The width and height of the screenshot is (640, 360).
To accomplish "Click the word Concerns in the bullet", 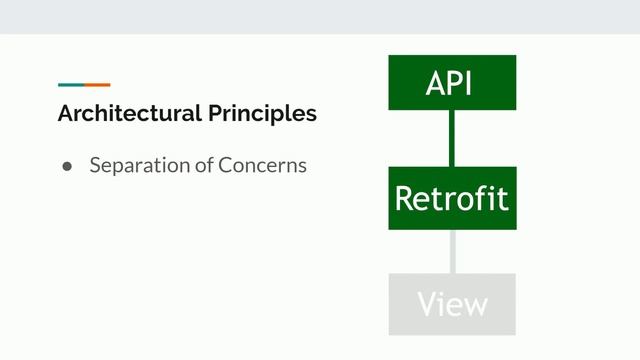I will tap(262, 165).
